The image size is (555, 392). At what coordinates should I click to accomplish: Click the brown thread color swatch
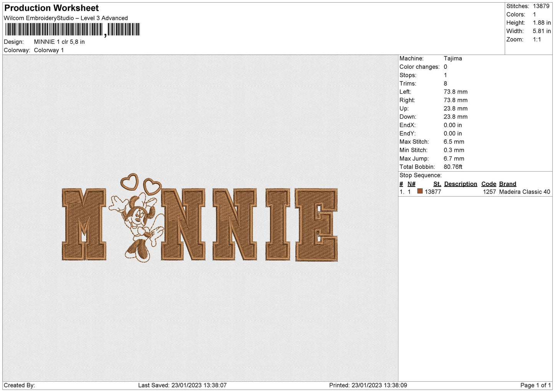point(420,191)
